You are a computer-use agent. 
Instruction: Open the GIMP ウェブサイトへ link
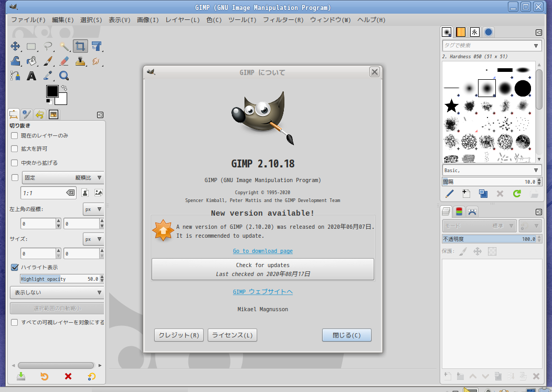click(x=263, y=292)
